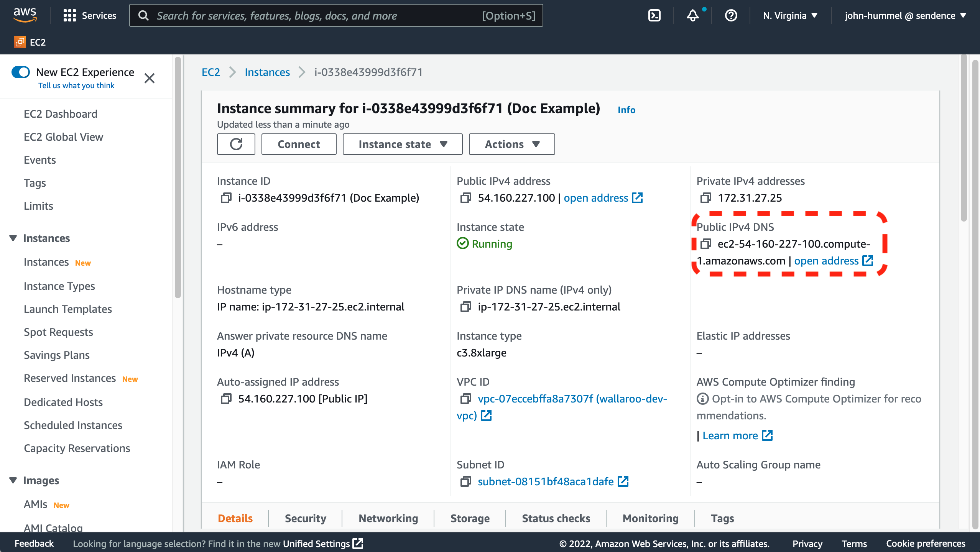The width and height of the screenshot is (980, 552).
Task: Open the Actions dropdown menu
Action: click(511, 143)
